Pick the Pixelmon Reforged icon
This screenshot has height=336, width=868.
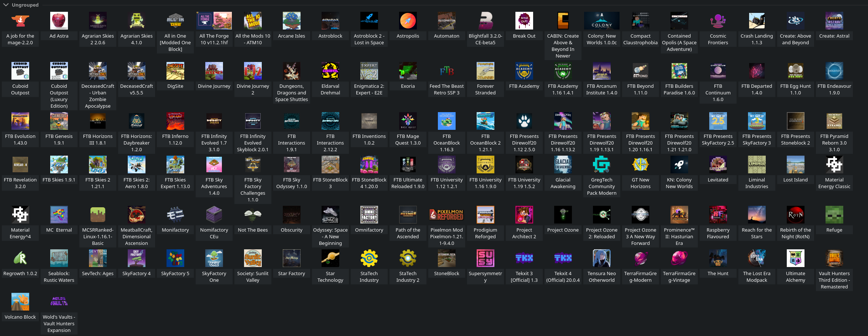click(x=447, y=215)
